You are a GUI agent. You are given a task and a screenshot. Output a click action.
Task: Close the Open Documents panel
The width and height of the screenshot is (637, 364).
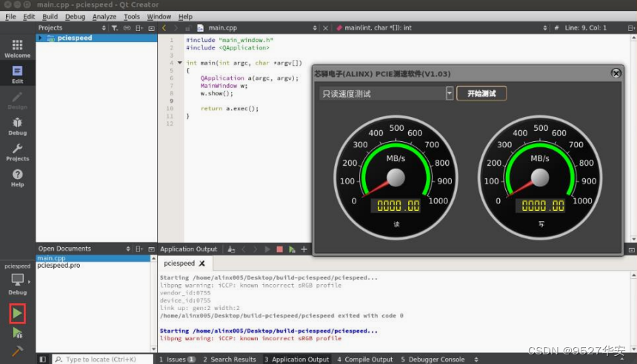pyautogui.click(x=152, y=249)
